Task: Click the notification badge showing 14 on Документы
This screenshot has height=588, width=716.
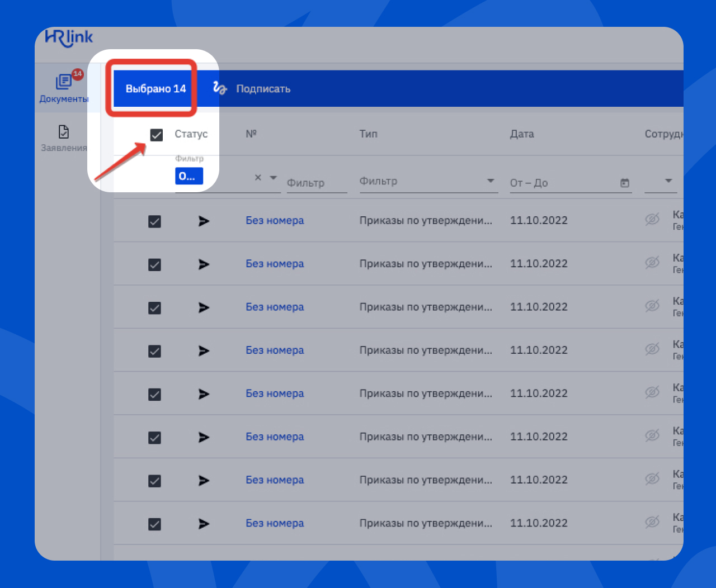Action: (78, 73)
